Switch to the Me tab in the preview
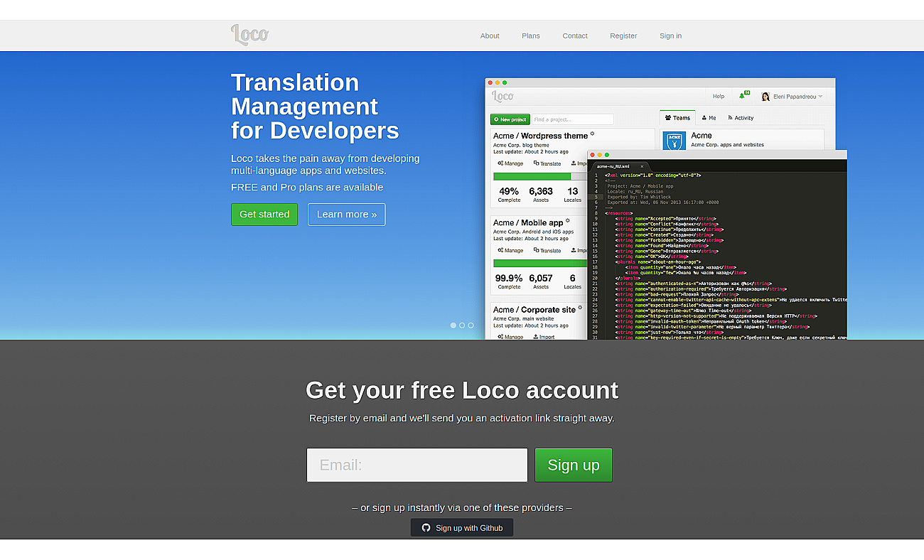This screenshot has width=924, height=560. (x=709, y=118)
